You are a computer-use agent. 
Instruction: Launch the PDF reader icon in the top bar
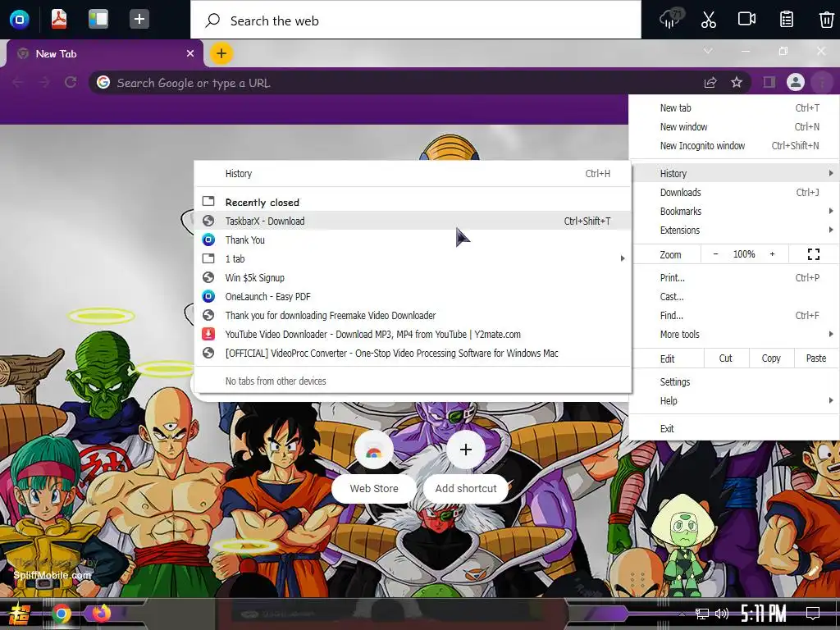click(59, 20)
